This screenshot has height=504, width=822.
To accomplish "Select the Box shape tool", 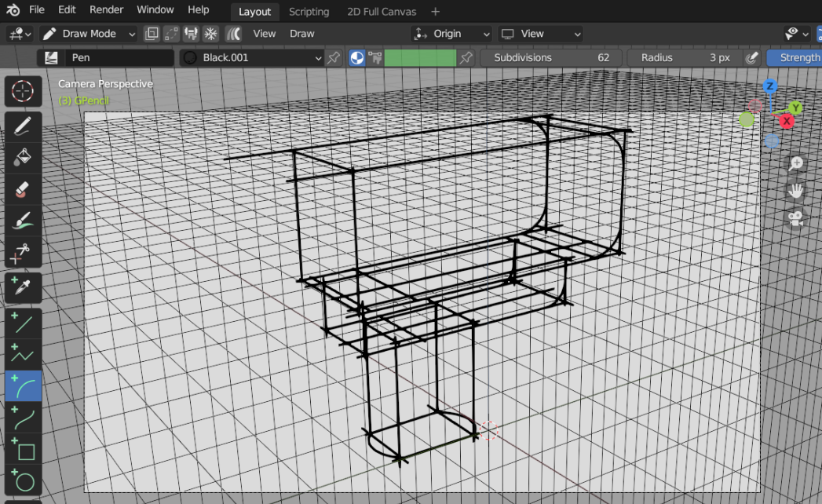I will 23,450.
